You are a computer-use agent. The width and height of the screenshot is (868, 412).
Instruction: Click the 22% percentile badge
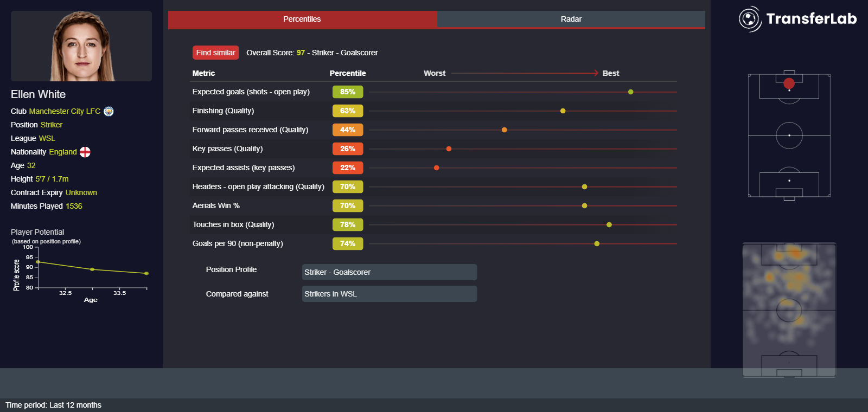pyautogui.click(x=348, y=168)
